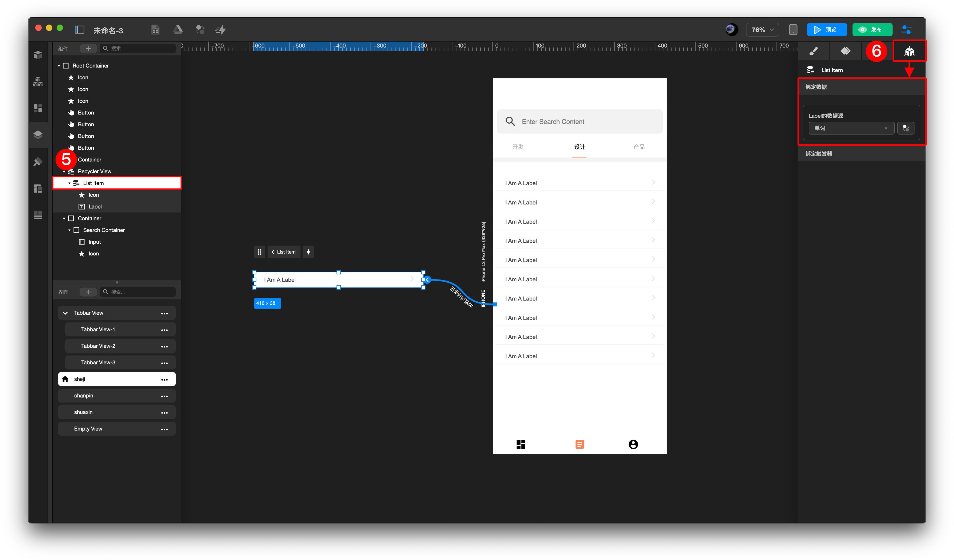Select the layers stack icon in left rail
Screen dimensions: 954x560
pos(38,135)
